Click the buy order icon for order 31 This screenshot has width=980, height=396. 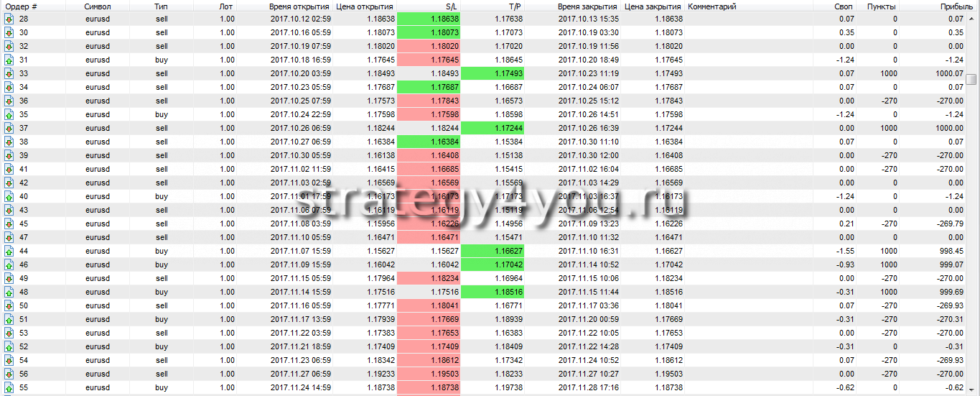(x=9, y=60)
